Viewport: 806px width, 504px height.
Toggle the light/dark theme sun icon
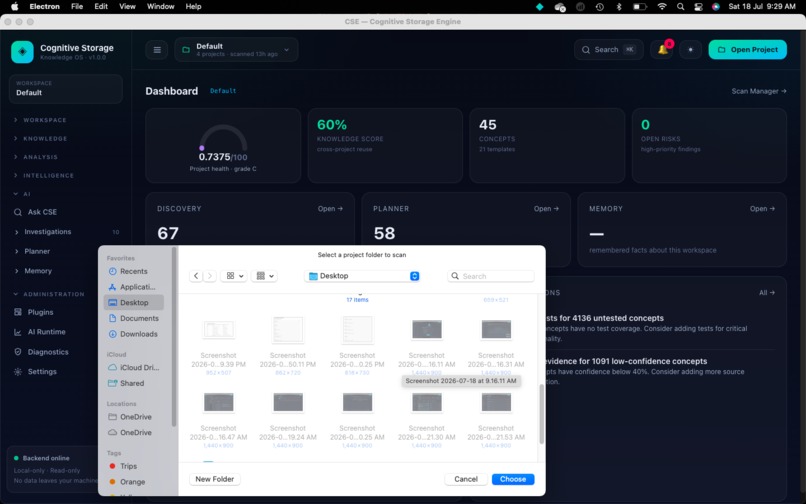(x=690, y=50)
